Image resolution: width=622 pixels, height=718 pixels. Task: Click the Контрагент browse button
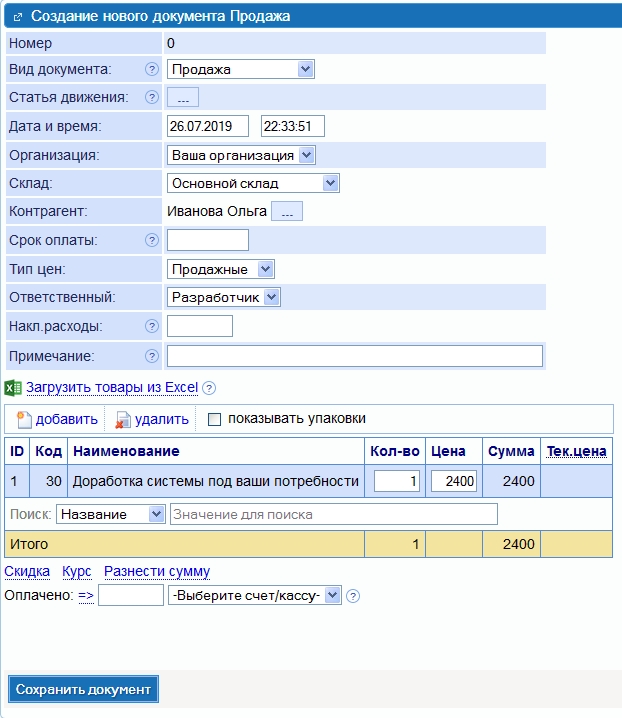click(x=287, y=211)
